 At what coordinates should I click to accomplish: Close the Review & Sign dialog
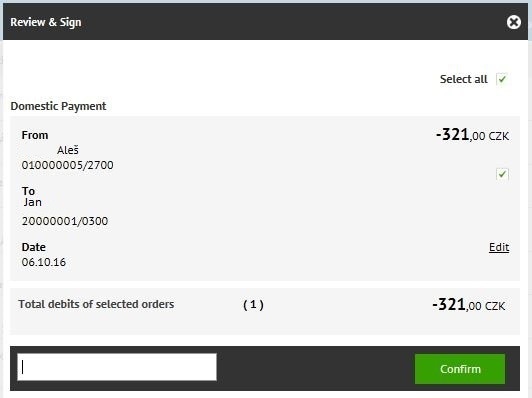514,22
